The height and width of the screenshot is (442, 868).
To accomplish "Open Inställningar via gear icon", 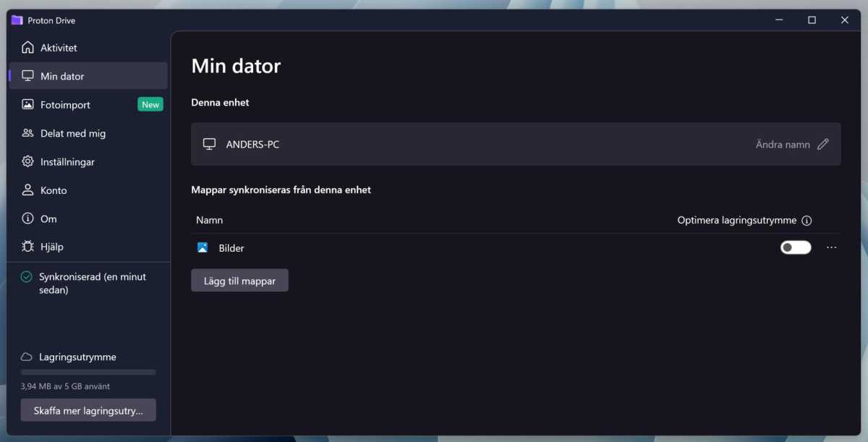I will coord(27,162).
